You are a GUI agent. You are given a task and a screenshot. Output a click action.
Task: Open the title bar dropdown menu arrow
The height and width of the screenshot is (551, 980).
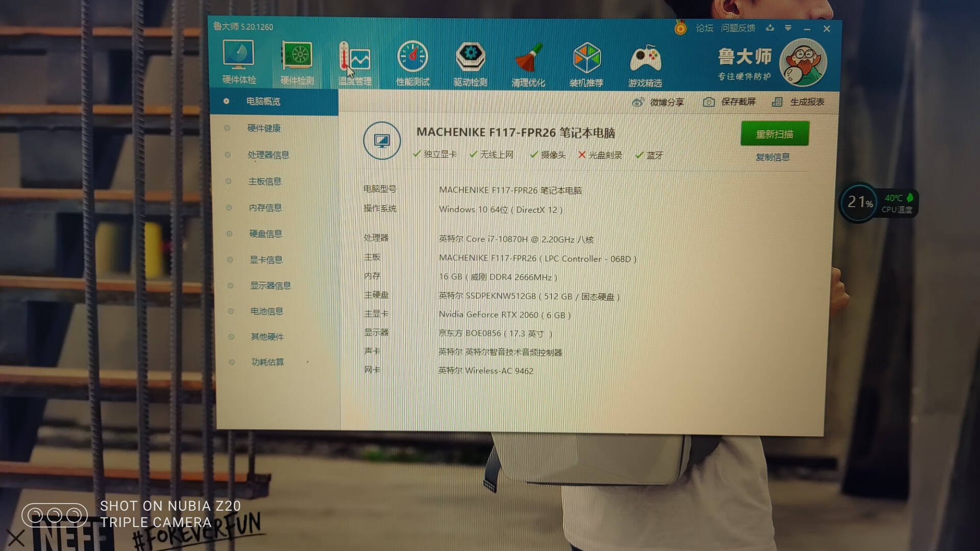(788, 28)
